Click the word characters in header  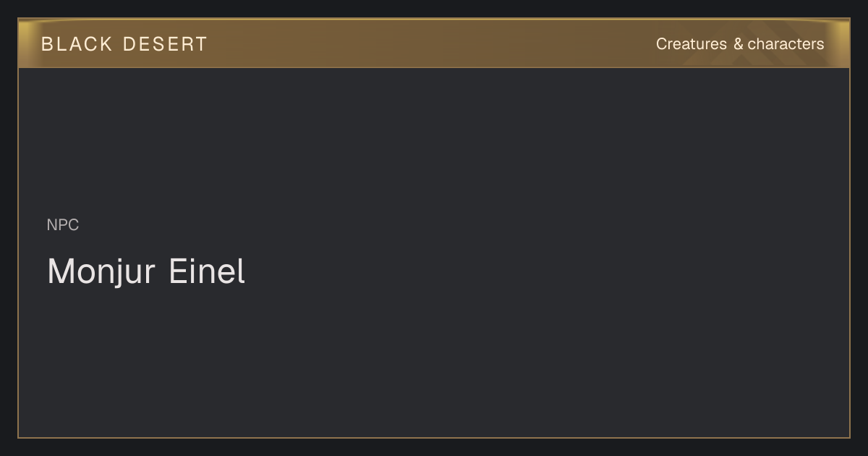[x=786, y=44]
